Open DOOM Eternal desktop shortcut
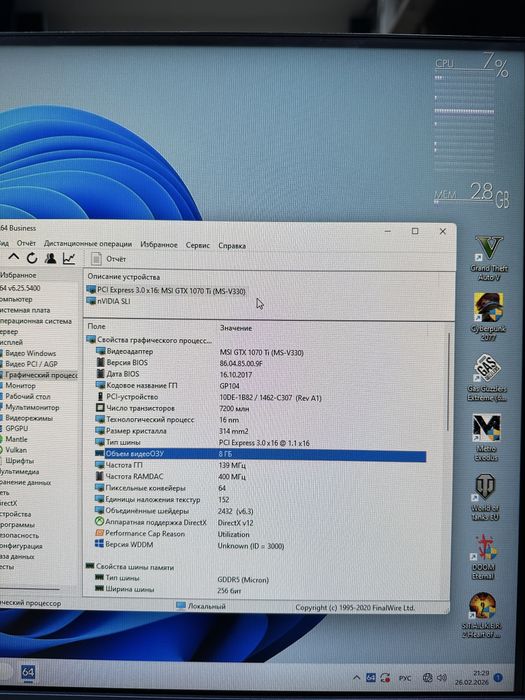The image size is (525, 700). 484,556
